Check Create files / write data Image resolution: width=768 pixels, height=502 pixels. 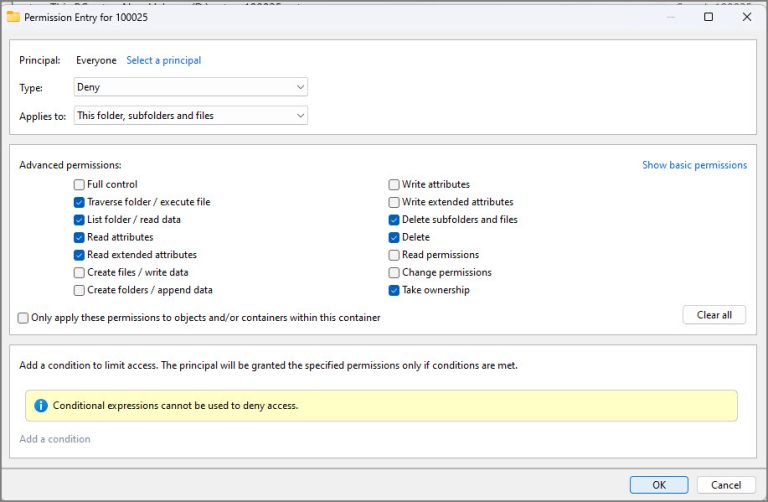[79, 272]
